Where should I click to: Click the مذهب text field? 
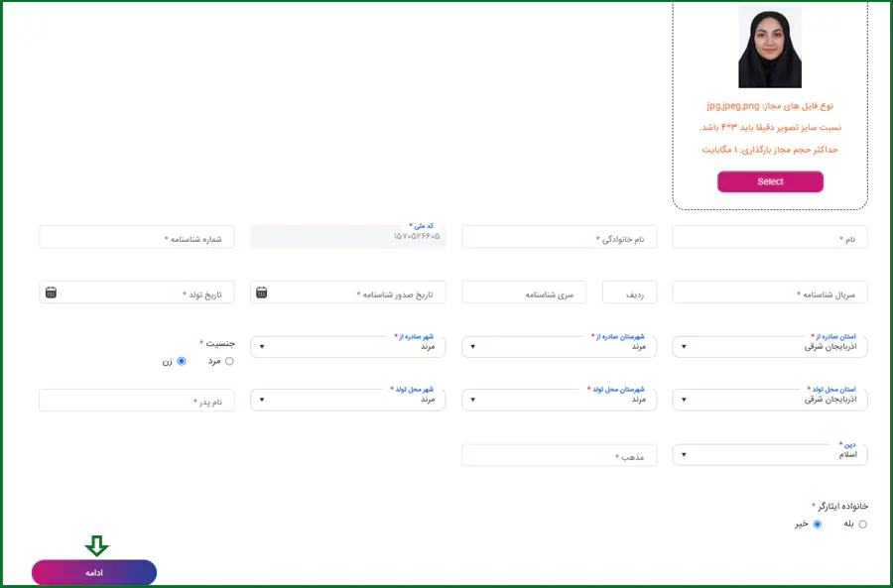click(x=559, y=456)
